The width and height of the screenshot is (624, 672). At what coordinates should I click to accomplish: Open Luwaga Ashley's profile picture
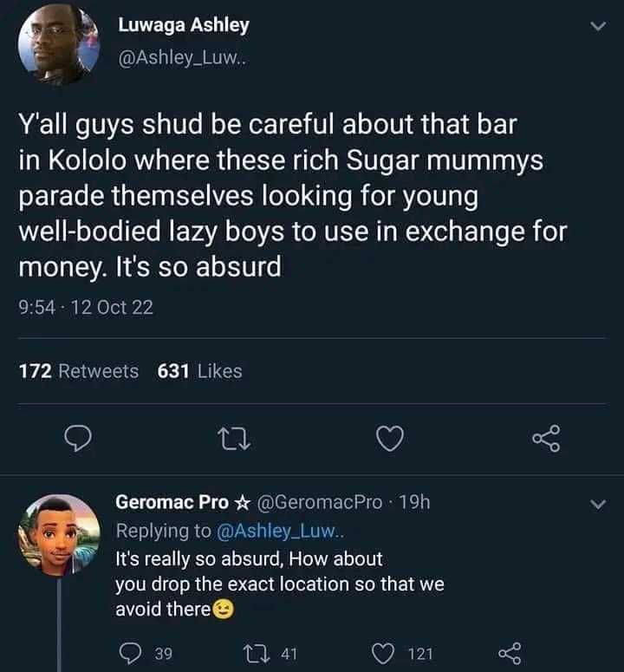pyautogui.click(x=60, y=43)
